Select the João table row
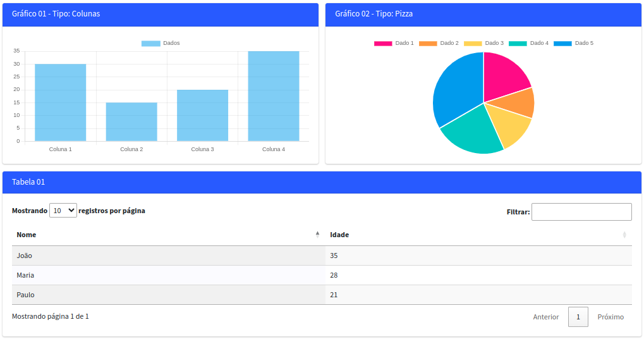Viewport: 644px width, 339px height. click(x=168, y=256)
